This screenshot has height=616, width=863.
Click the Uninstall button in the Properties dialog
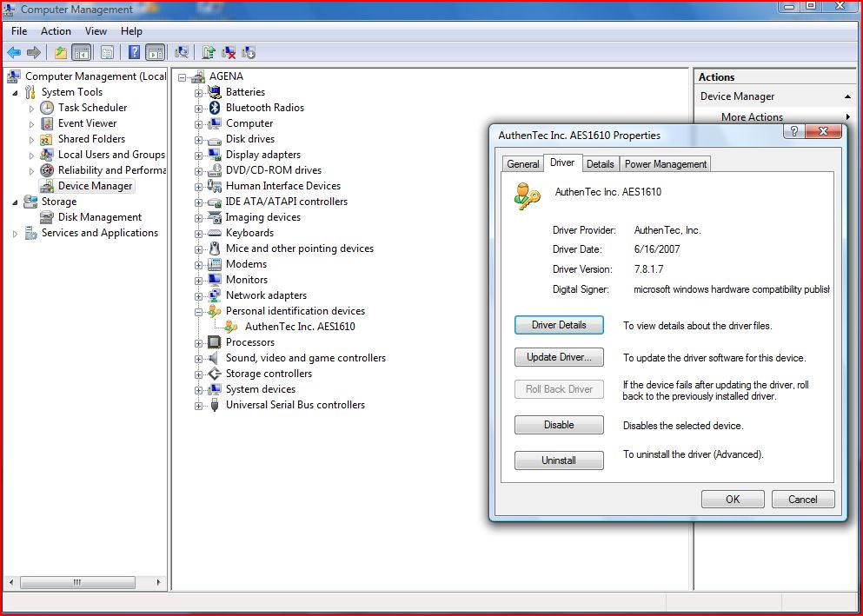pos(559,460)
